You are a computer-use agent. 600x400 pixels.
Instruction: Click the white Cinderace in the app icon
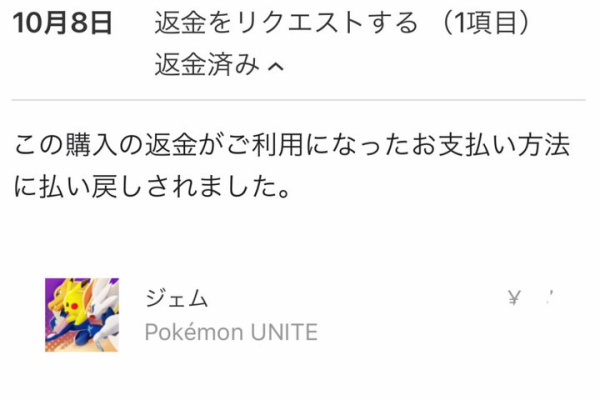[x=104, y=302]
